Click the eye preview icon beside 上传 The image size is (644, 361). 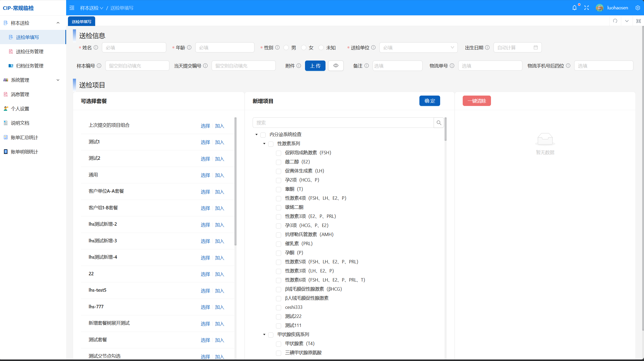[336, 66]
